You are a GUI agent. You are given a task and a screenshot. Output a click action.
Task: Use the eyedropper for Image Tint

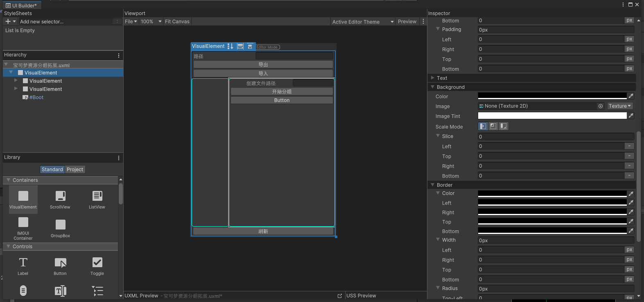click(631, 116)
